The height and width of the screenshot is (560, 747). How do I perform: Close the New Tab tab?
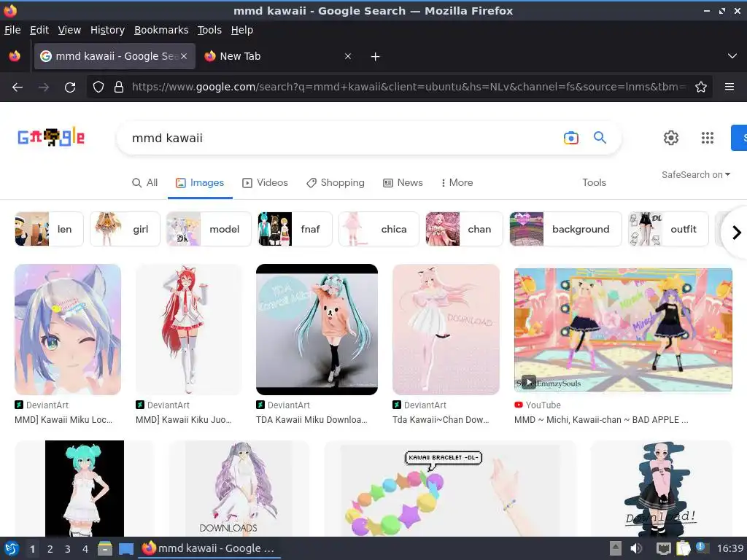348,56
